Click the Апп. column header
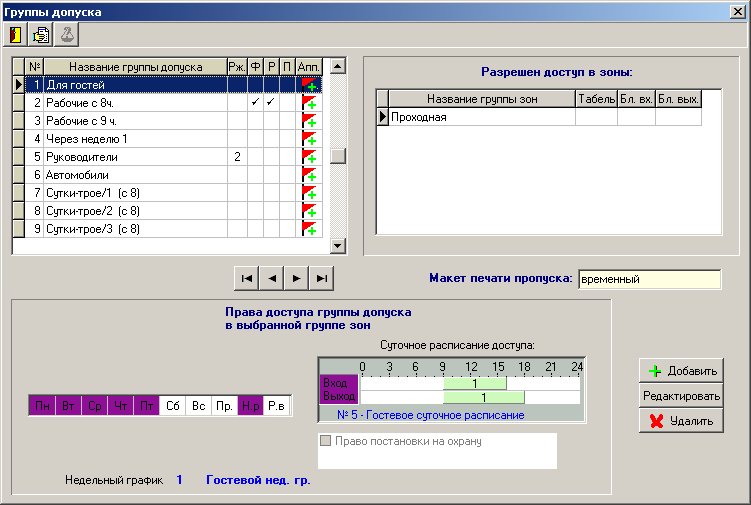The height and width of the screenshot is (505, 751). (x=308, y=67)
